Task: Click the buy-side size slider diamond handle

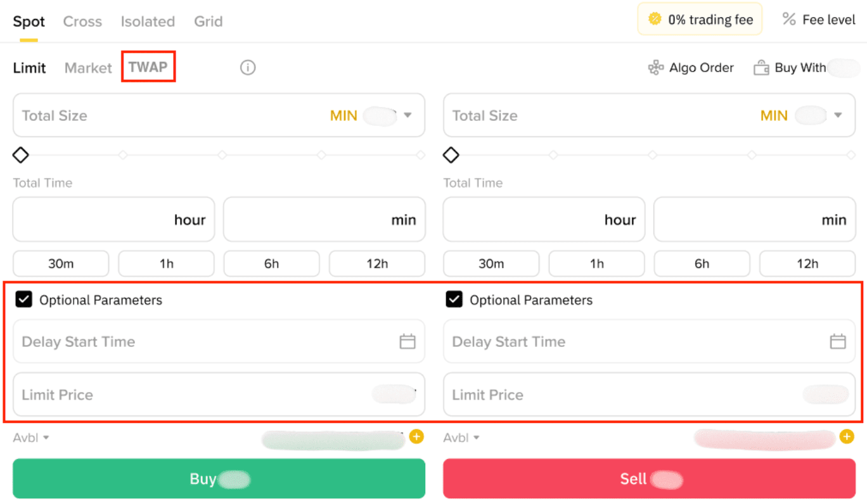Action: pos(21,154)
